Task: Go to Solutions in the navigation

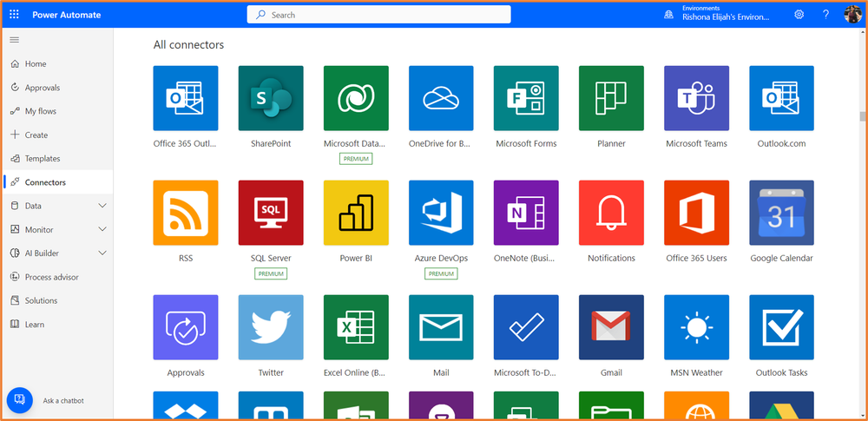Action: [x=58, y=301]
